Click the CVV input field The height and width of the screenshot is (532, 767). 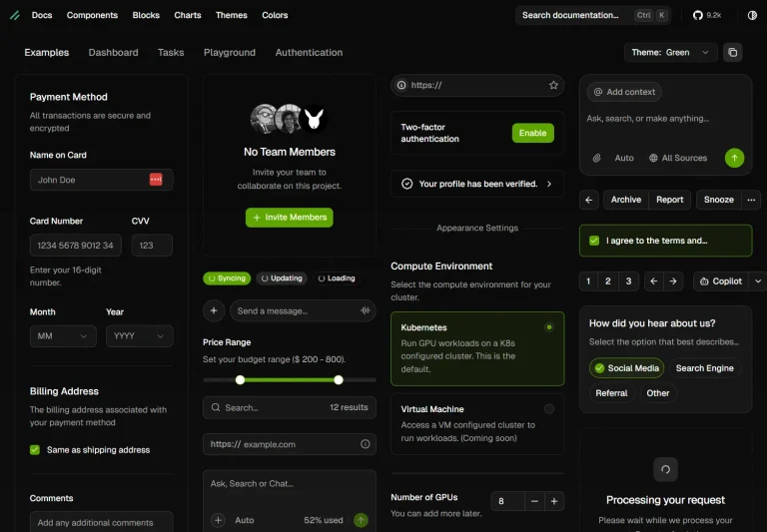[x=152, y=246]
